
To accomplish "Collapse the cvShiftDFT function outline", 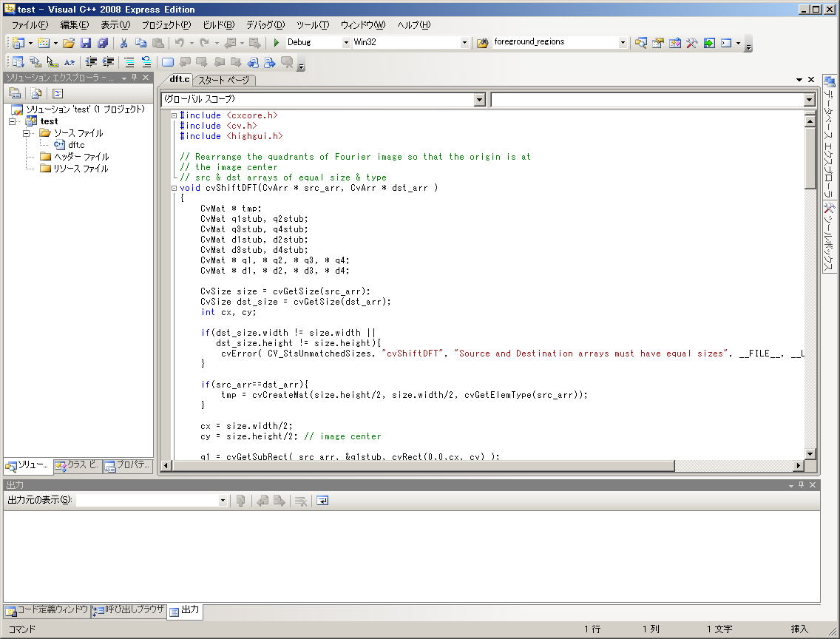I will pyautogui.click(x=174, y=188).
